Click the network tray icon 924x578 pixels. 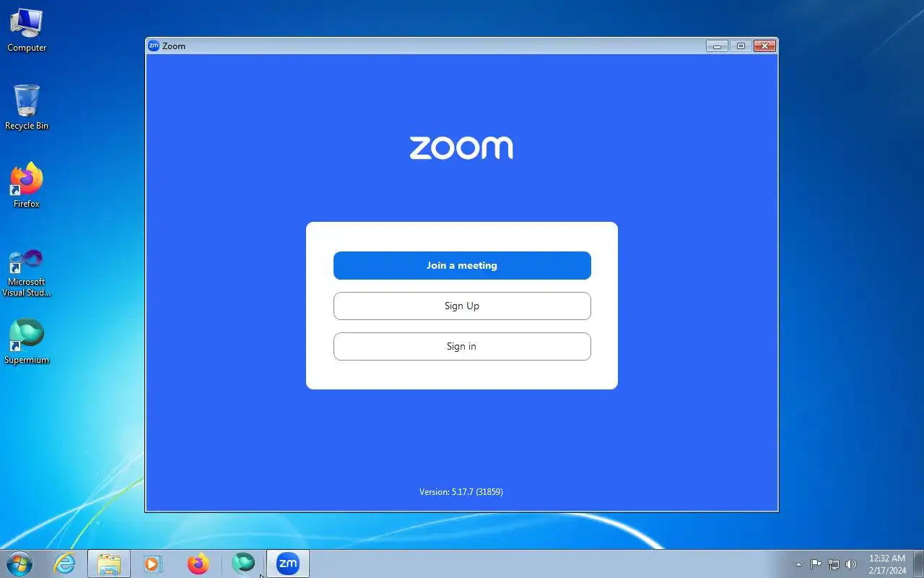click(834, 564)
